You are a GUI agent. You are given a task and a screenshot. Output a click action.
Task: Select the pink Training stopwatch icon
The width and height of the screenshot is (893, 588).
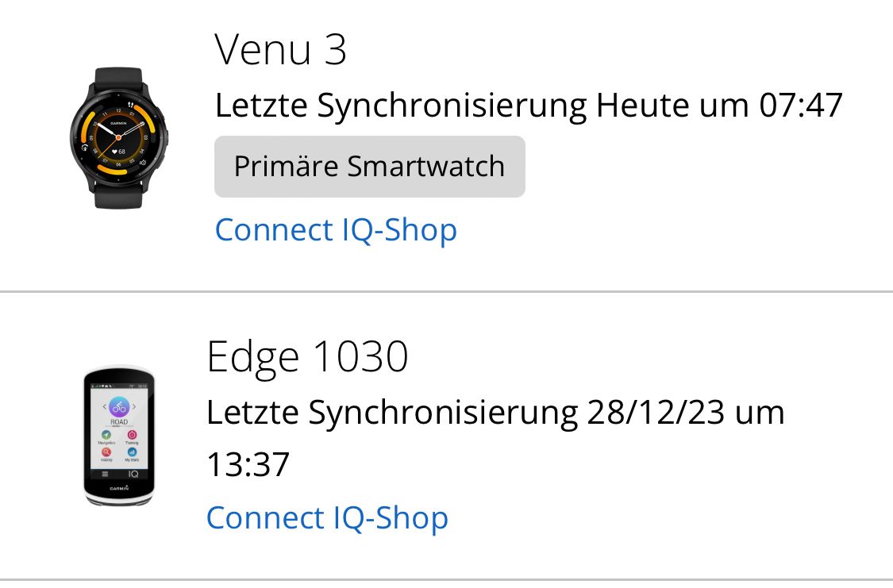pos(132,436)
